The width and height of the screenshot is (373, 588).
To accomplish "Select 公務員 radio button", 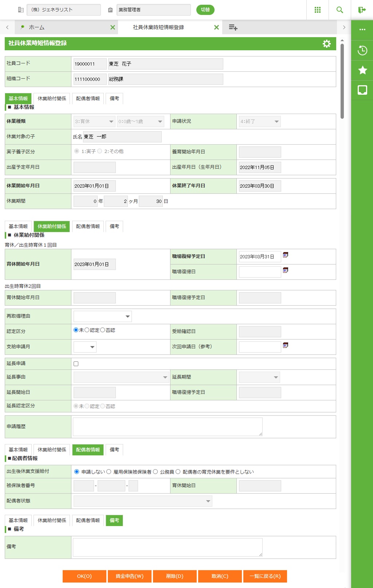I will pyautogui.click(x=155, y=472).
